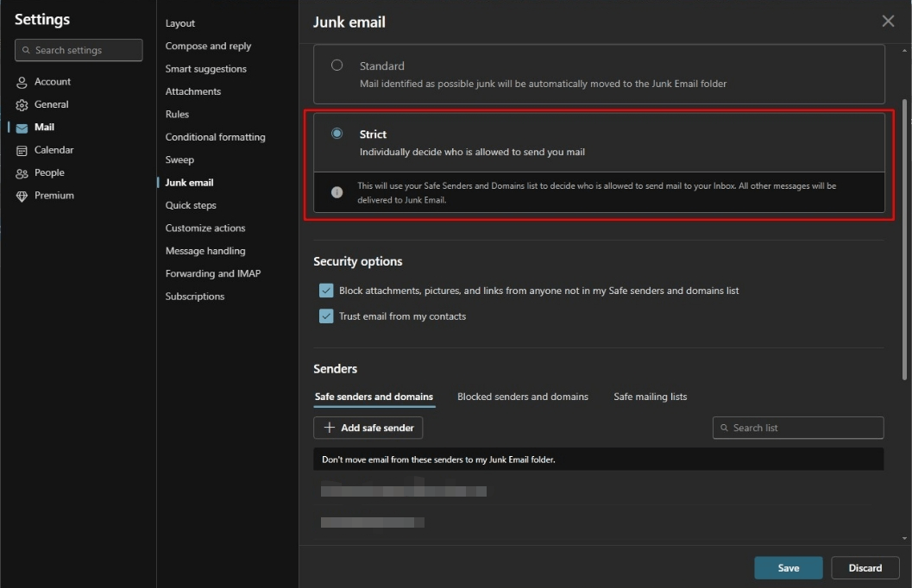912x588 pixels.
Task: Click the scroll up arrow of panel
Action: click(904, 51)
